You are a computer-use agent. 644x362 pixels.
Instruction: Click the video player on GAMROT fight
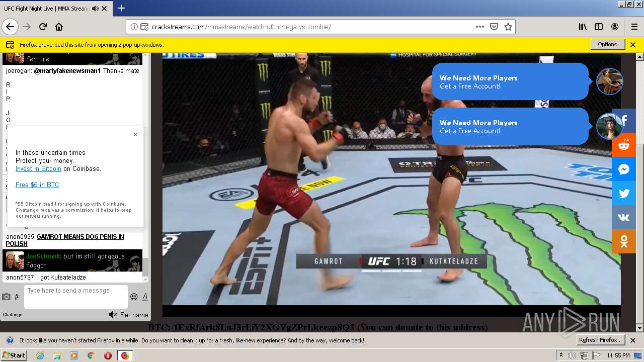point(391,184)
